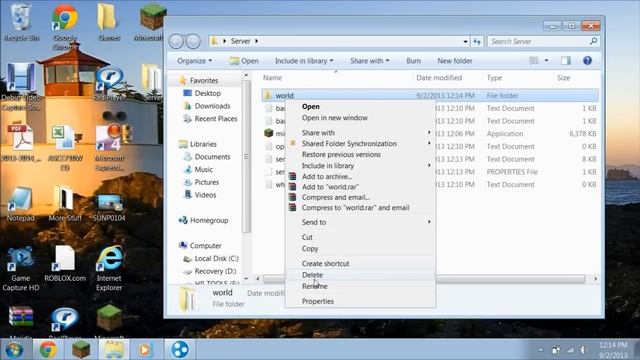Click the Explorer help question mark icon
640x360 pixels.
587,61
